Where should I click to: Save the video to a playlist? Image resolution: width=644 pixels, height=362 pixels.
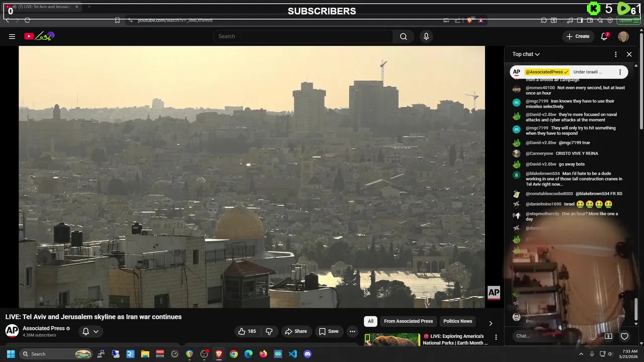coord(329,331)
